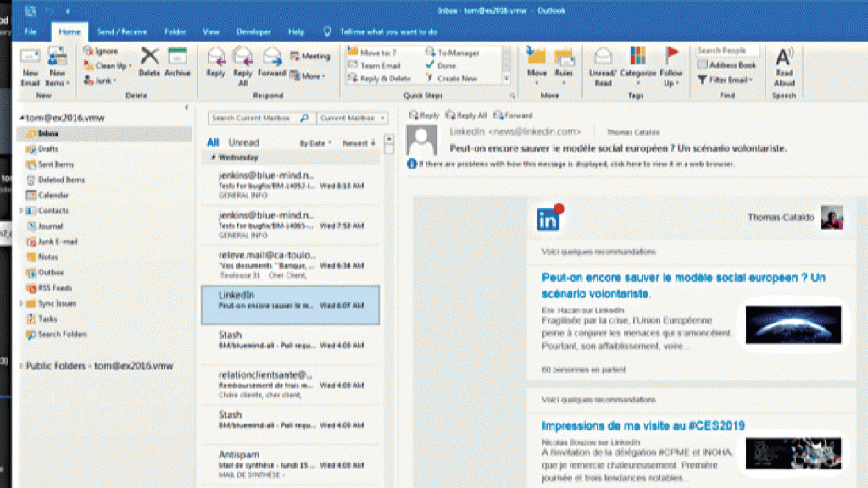Viewport: 868px width, 488px height.
Task: Start Read Aloud
Action: coord(784,66)
